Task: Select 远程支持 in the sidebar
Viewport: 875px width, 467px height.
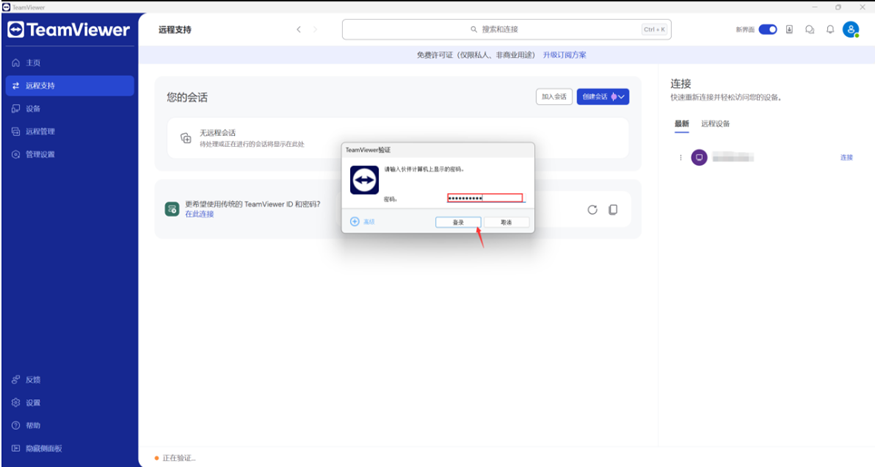Action: coord(69,85)
